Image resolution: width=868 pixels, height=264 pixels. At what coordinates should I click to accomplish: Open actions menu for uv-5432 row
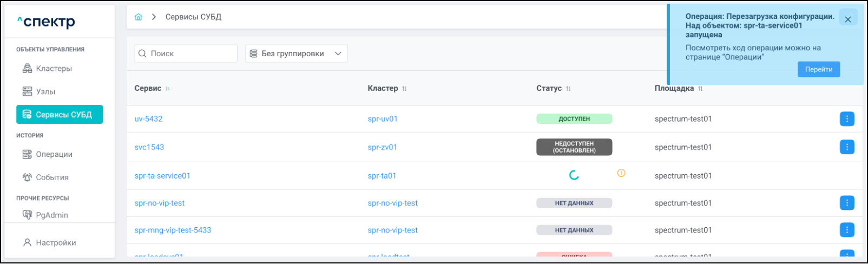tap(846, 119)
